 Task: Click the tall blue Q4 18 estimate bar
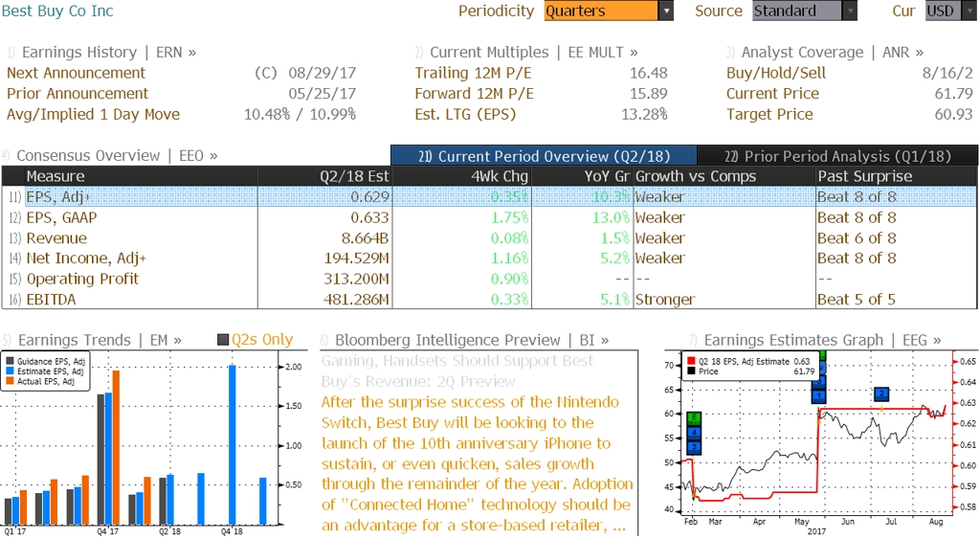233,445
